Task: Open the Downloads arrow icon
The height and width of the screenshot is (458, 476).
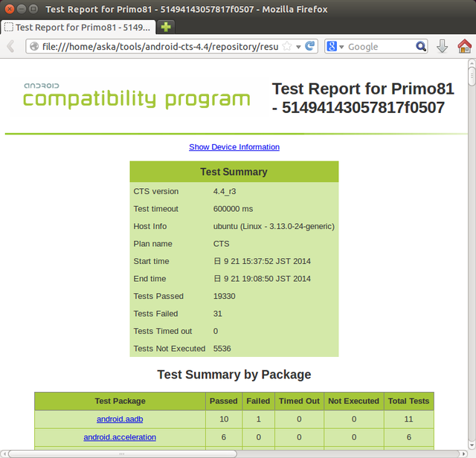Action: click(x=442, y=46)
